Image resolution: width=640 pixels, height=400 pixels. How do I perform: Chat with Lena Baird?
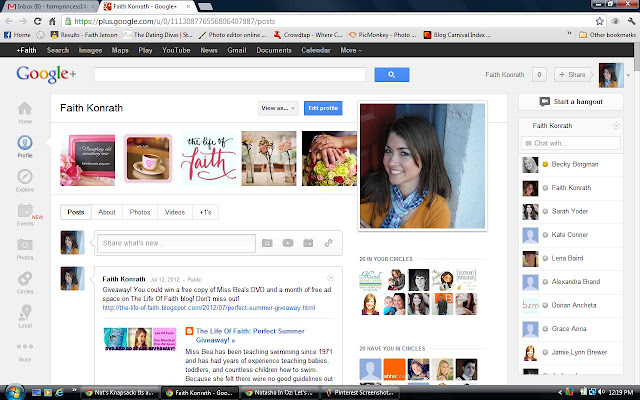point(571,258)
